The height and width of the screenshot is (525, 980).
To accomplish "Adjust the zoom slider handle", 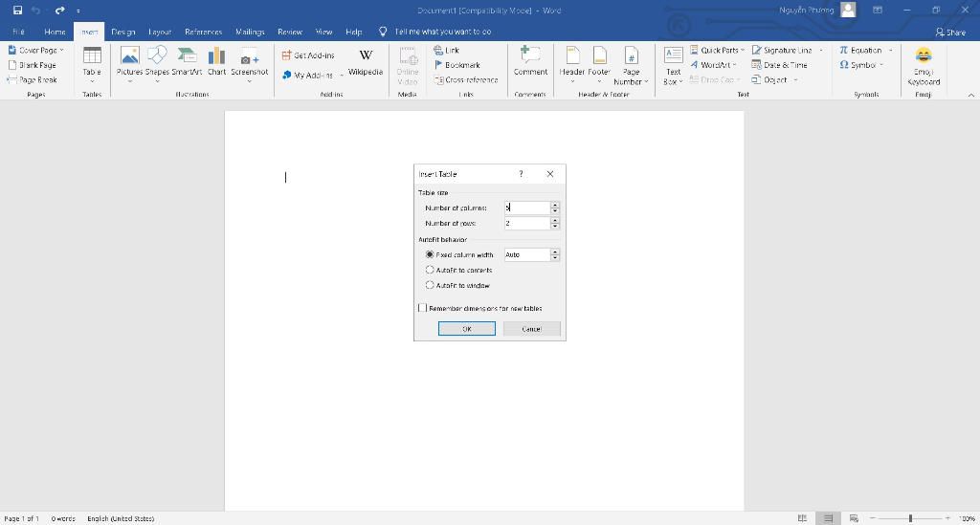I will 911,518.
